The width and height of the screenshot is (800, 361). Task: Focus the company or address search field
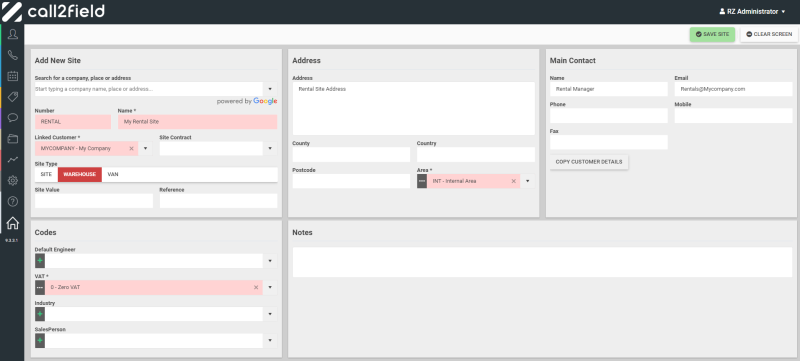click(149, 89)
